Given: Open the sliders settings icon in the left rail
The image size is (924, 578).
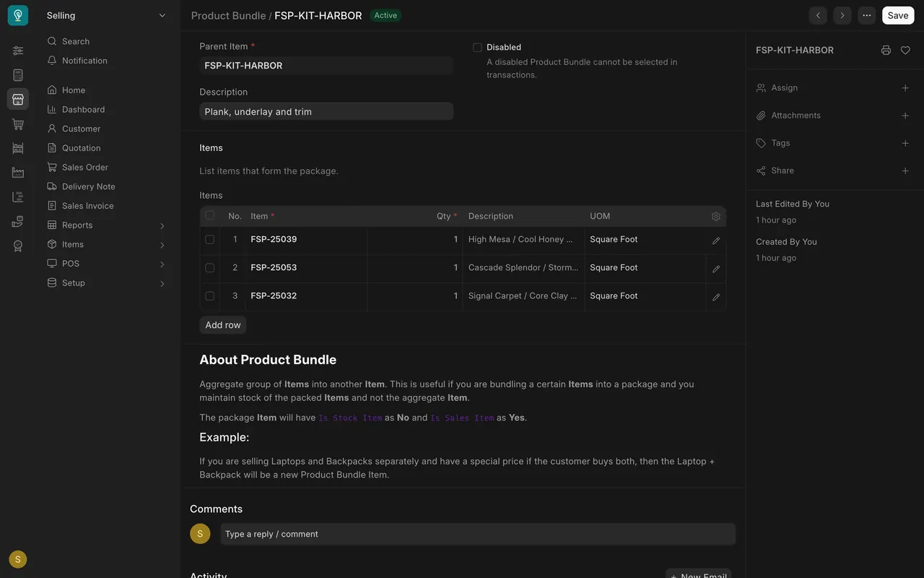Looking at the screenshot, I should pyautogui.click(x=18, y=51).
